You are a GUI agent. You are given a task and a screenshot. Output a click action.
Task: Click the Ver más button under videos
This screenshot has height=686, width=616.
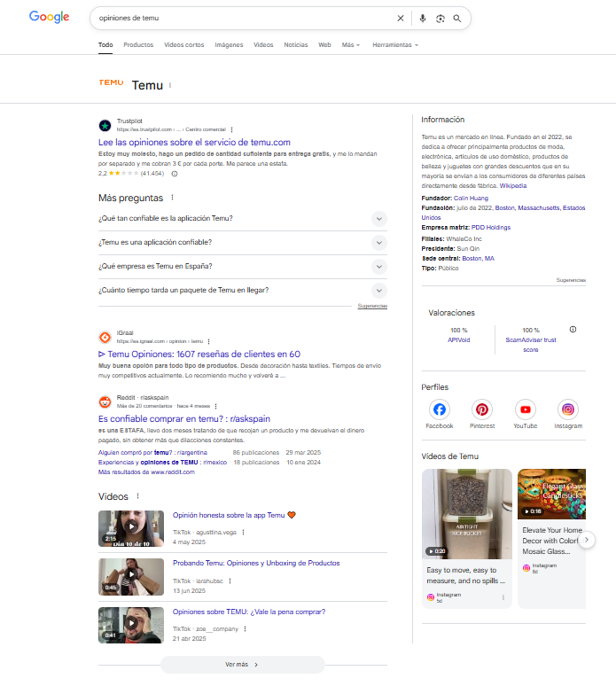(243, 664)
